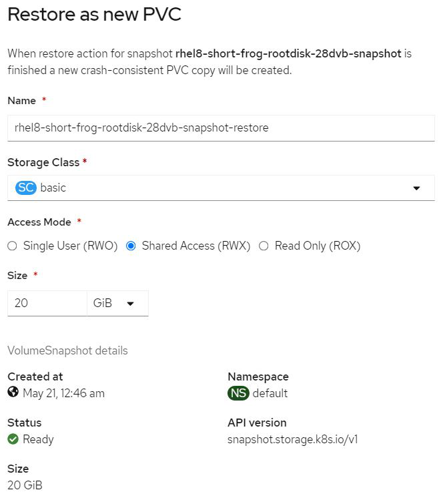Click the green Ready status checkmark icon

tap(13, 439)
